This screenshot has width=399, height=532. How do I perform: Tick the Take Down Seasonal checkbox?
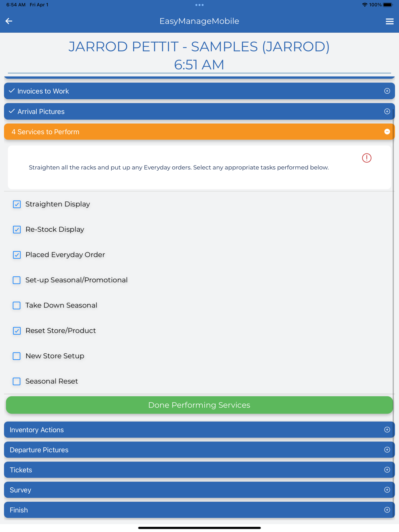point(17,305)
